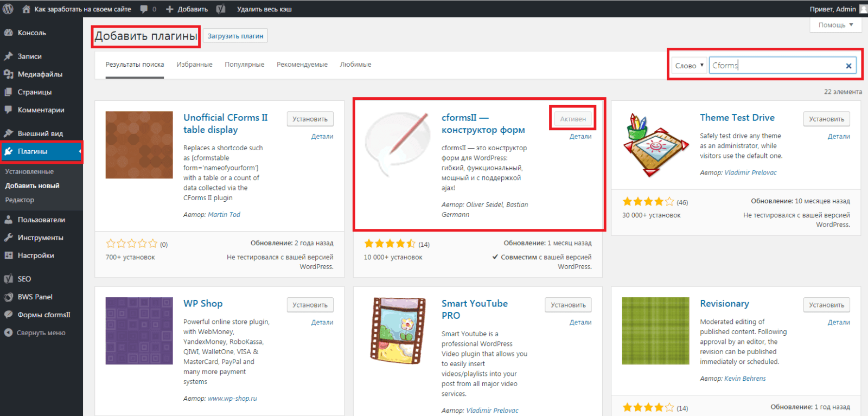This screenshot has width=868, height=416.
Task: Install Revisionary plugin
Action: click(x=826, y=305)
